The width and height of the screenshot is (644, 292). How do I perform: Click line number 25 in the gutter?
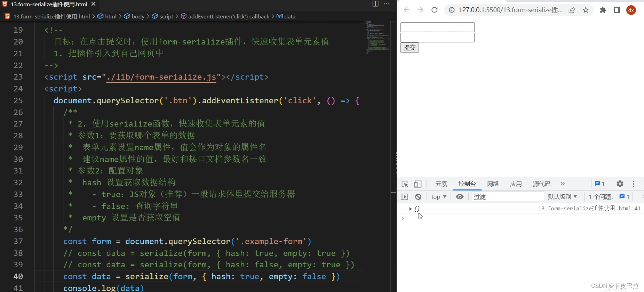pos(18,100)
